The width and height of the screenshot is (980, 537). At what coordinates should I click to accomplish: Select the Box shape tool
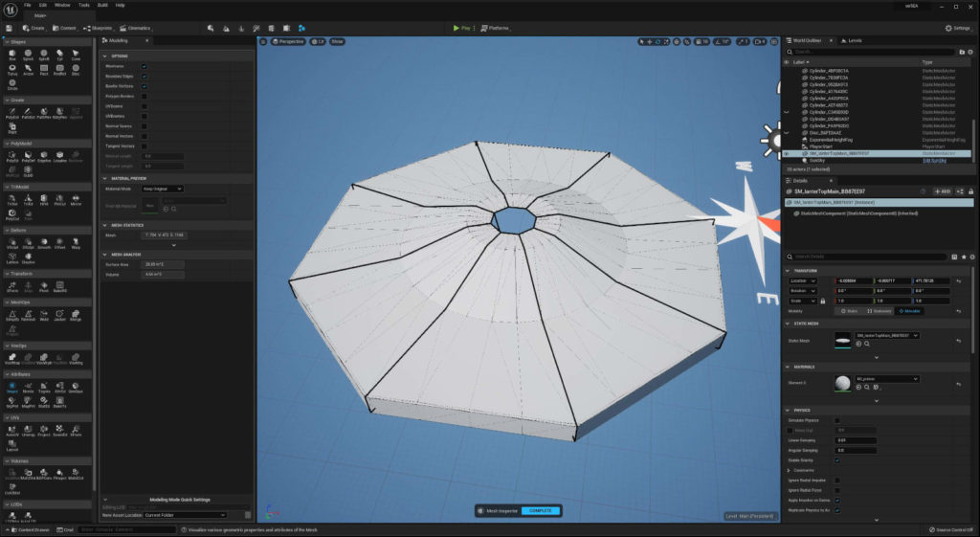pos(11,55)
